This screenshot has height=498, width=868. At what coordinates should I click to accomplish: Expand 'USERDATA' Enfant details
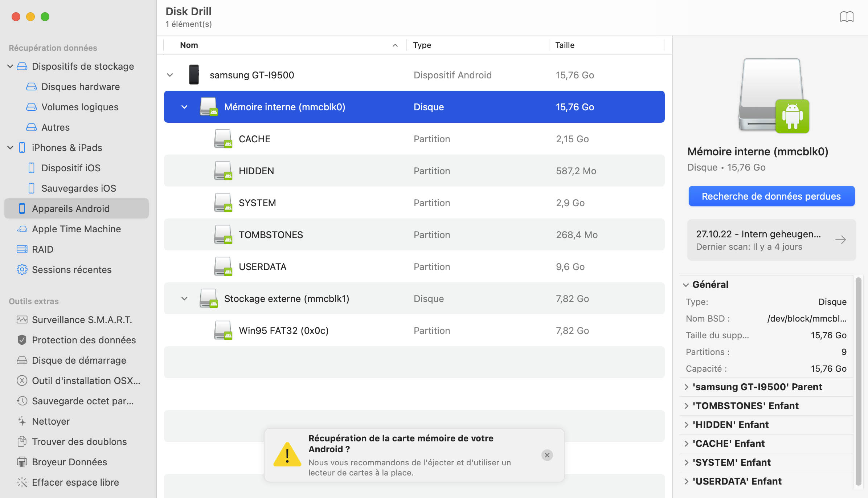(x=686, y=481)
